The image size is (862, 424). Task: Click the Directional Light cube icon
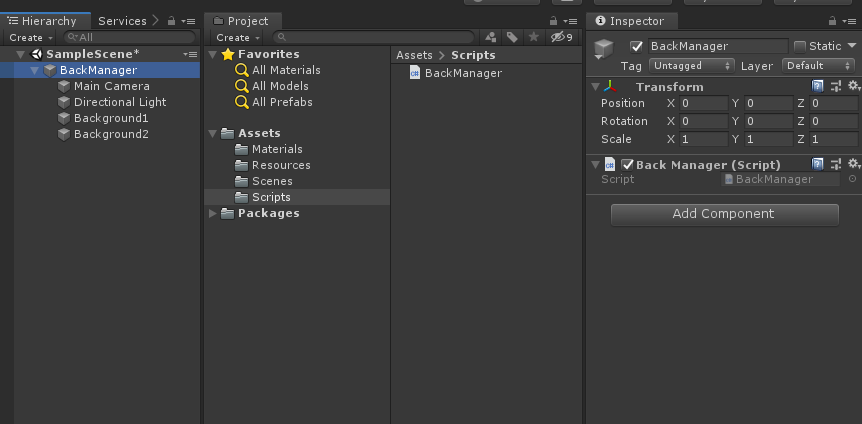[x=64, y=102]
